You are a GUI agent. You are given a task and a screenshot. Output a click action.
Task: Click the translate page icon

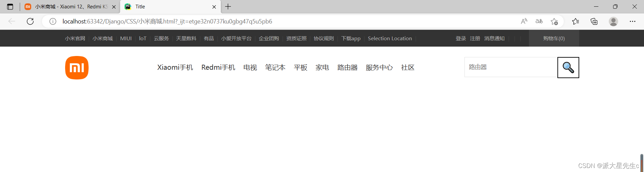539,21
